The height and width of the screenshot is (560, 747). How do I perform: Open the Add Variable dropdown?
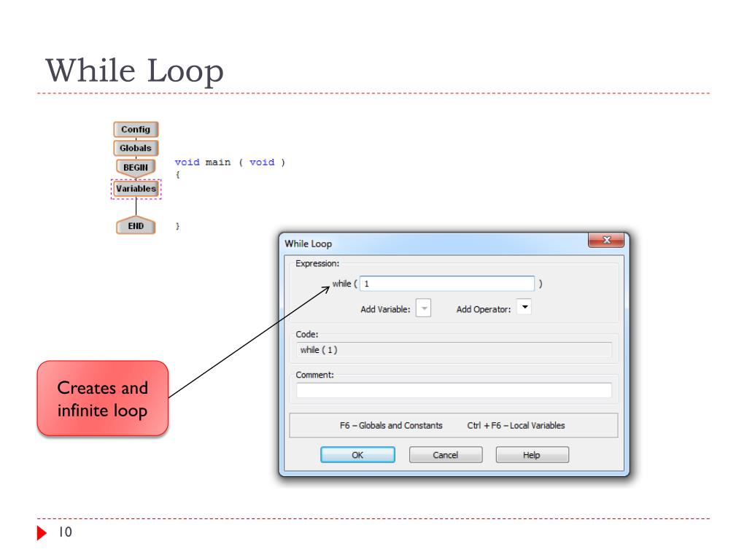coord(424,308)
